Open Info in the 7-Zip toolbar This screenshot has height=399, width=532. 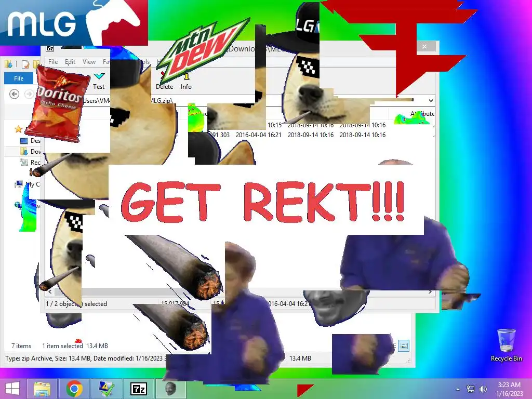click(x=186, y=82)
